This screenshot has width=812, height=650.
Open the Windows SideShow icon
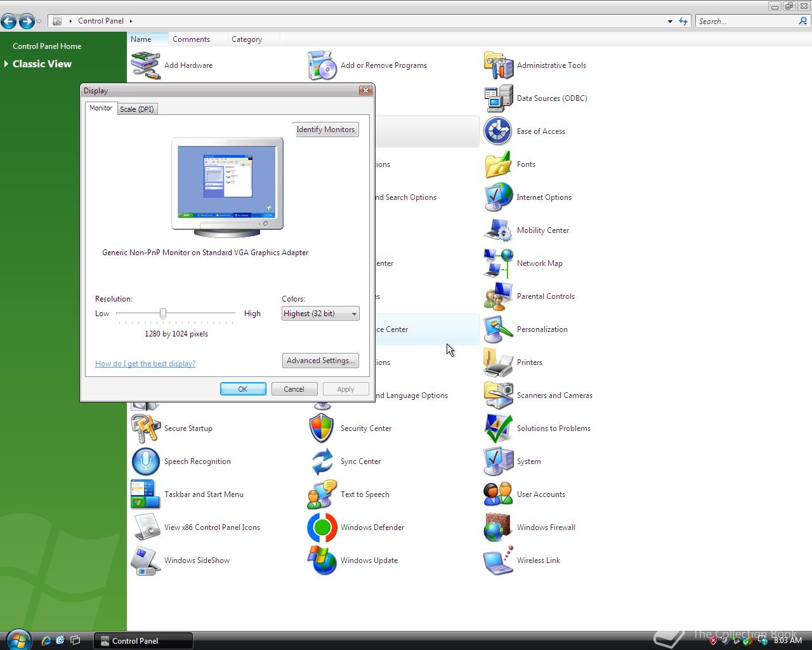pos(145,560)
